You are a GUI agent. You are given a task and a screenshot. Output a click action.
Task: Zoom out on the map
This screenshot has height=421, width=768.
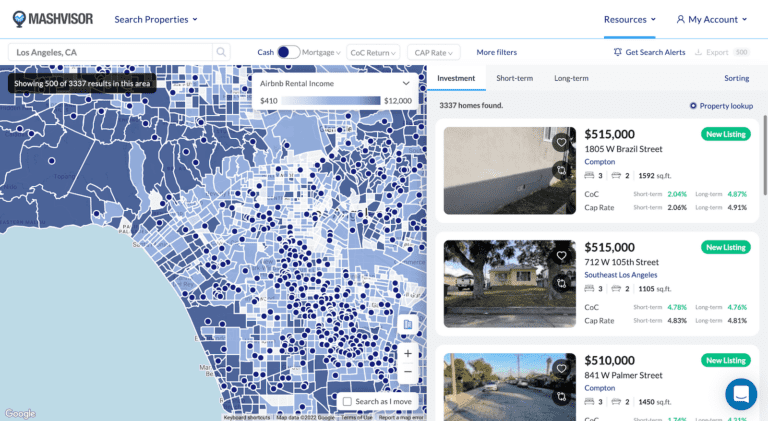[407, 372]
